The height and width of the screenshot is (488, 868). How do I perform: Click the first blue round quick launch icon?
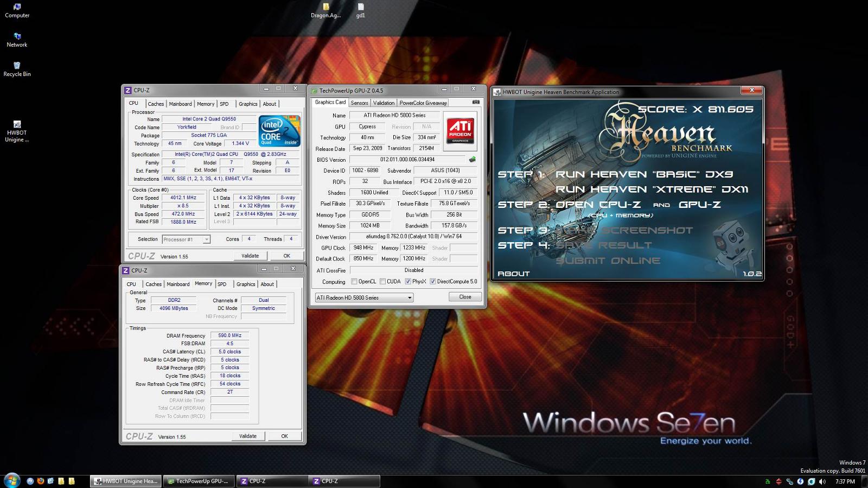coord(30,481)
